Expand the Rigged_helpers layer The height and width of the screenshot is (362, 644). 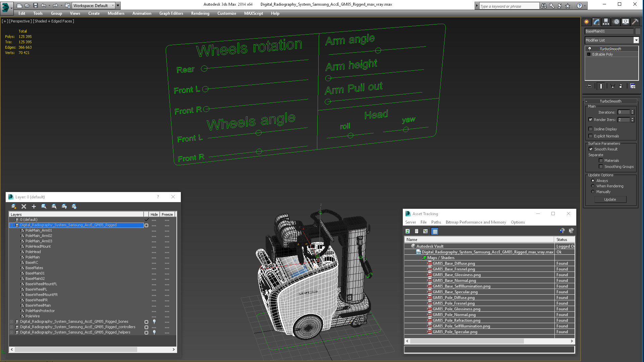click(x=12, y=333)
